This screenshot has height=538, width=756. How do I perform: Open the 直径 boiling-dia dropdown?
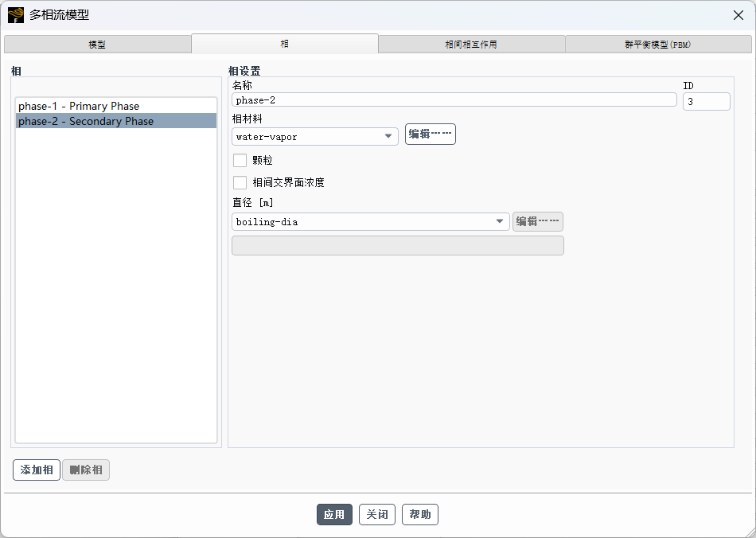pos(370,222)
